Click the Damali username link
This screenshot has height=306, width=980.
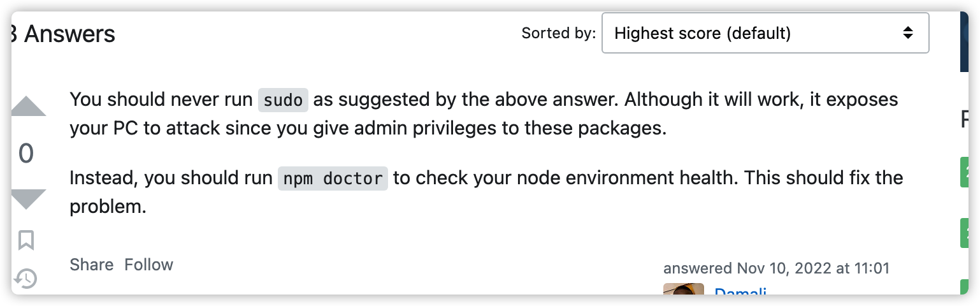tap(740, 292)
